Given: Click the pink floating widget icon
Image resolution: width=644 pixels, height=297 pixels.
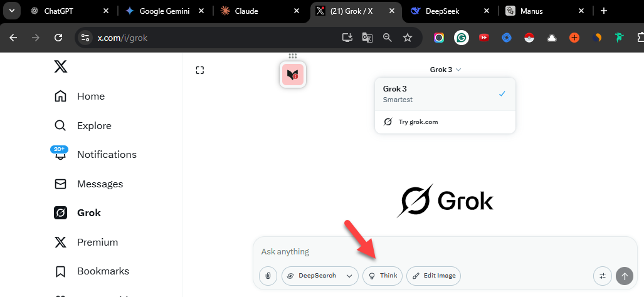Looking at the screenshot, I should pos(293,74).
